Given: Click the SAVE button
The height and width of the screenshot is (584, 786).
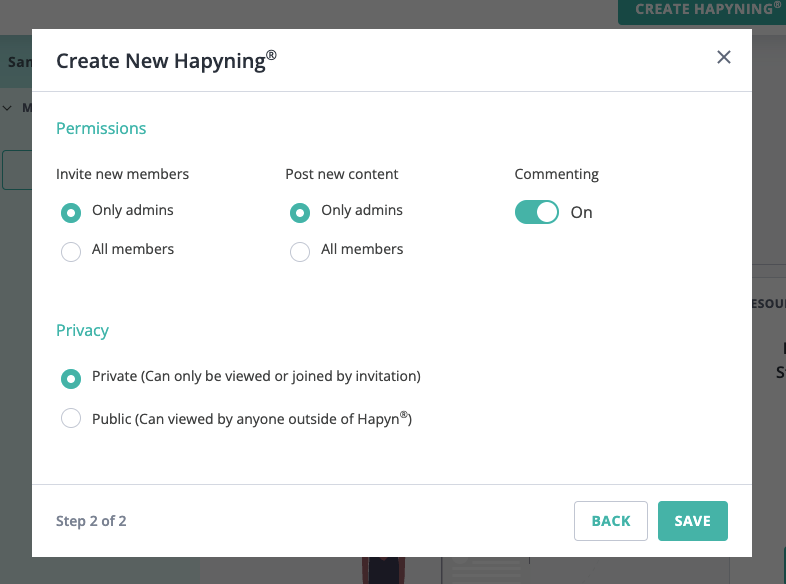Looking at the screenshot, I should click(692, 521).
